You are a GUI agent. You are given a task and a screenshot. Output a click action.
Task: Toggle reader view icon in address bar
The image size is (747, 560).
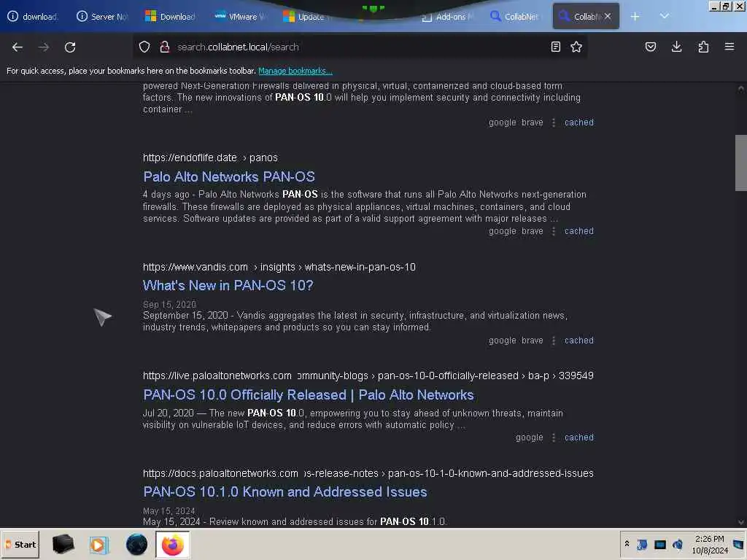coord(555,47)
